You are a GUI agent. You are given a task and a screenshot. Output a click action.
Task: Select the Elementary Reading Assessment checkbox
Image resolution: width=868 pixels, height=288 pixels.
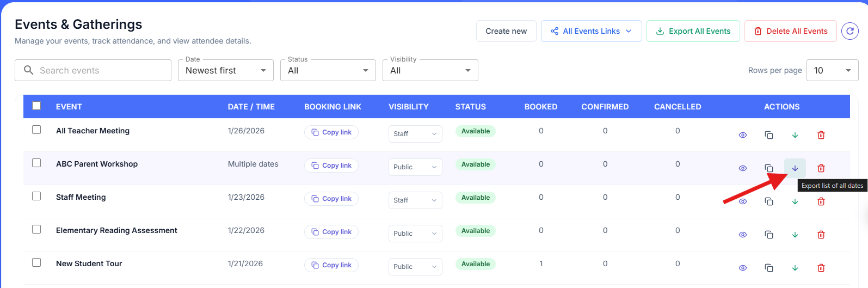tap(36, 229)
